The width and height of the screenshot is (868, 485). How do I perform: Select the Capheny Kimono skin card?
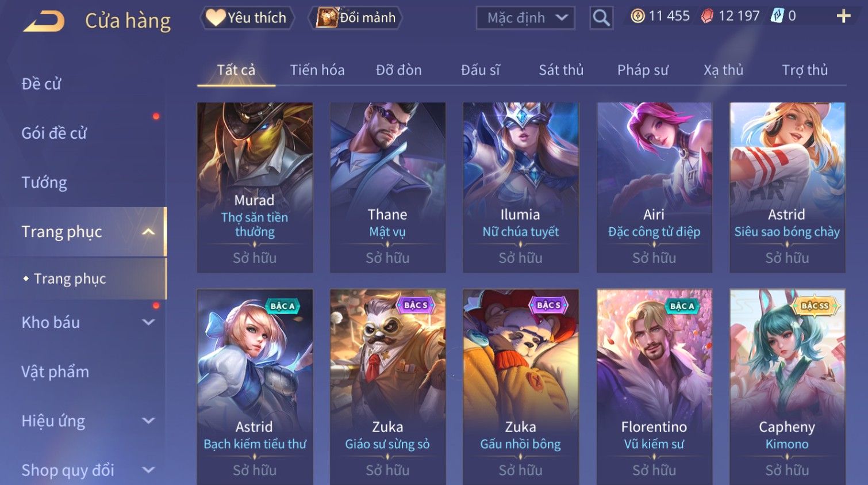click(x=787, y=387)
